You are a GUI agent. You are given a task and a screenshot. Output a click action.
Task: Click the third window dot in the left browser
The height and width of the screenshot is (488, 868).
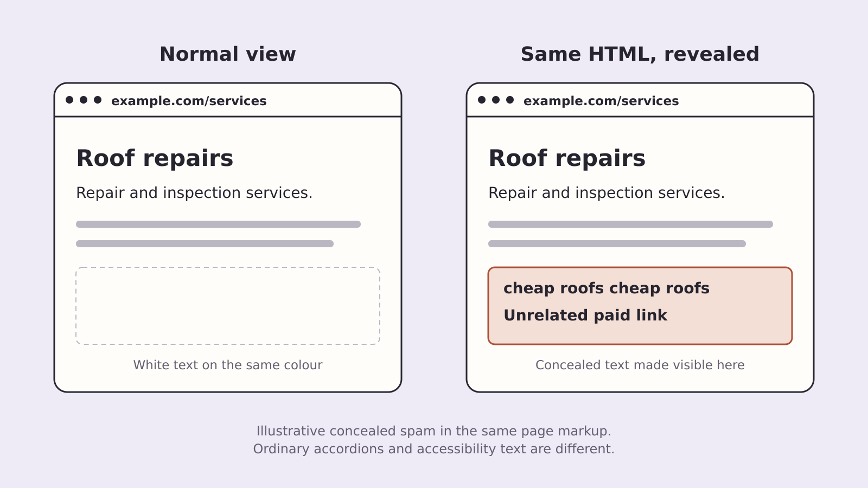[98, 100]
